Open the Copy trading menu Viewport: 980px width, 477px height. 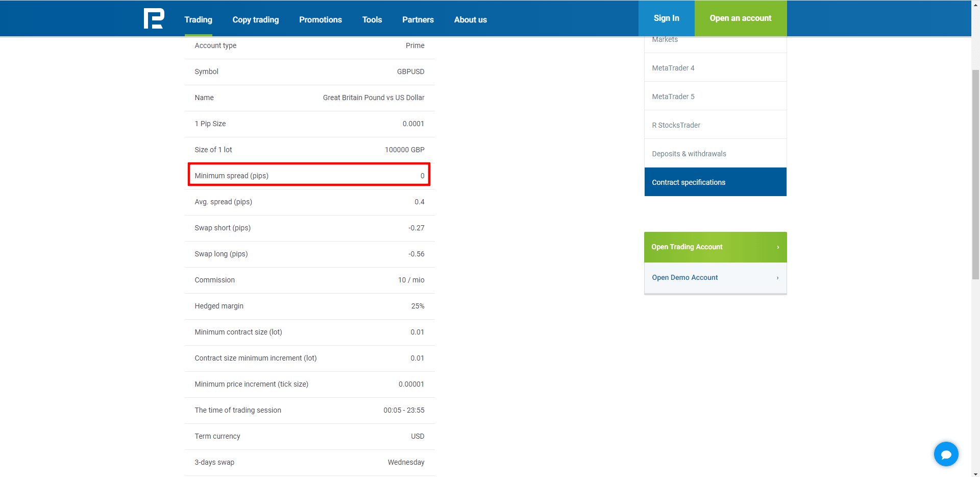tap(256, 19)
